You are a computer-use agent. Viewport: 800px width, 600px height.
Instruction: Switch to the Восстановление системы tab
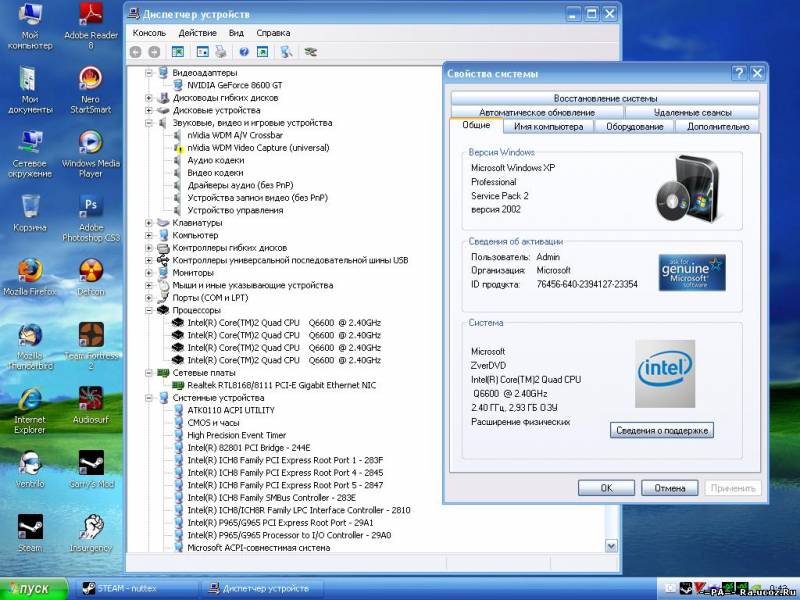point(605,98)
